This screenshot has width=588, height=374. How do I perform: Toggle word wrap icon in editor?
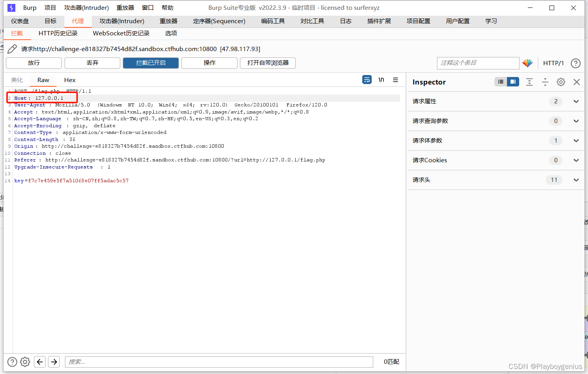tap(367, 80)
